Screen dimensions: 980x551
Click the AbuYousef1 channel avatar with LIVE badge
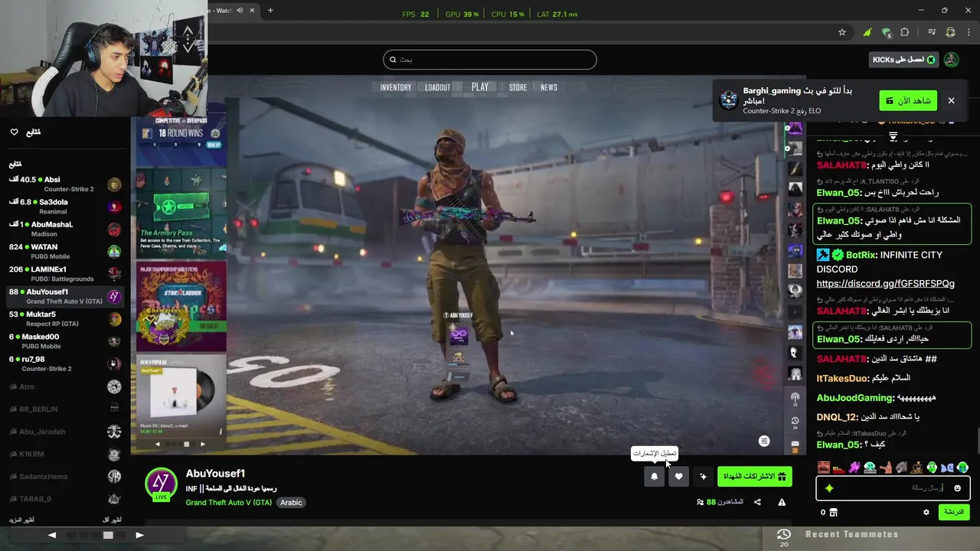pyautogui.click(x=161, y=484)
